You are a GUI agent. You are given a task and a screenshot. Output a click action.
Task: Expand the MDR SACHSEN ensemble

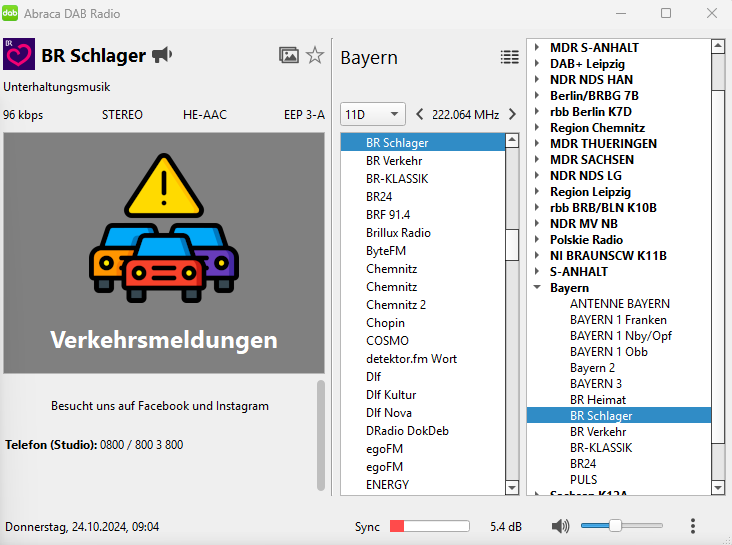click(x=537, y=160)
